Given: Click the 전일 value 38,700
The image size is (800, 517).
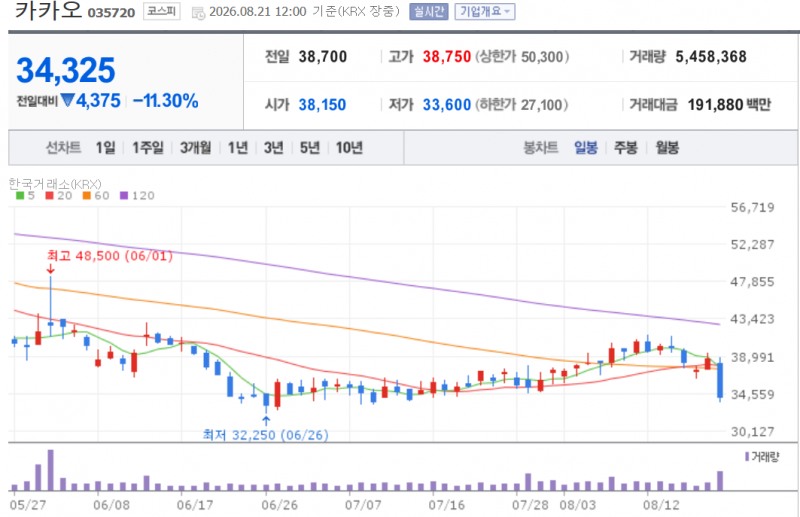Looking at the screenshot, I should pos(322,57).
